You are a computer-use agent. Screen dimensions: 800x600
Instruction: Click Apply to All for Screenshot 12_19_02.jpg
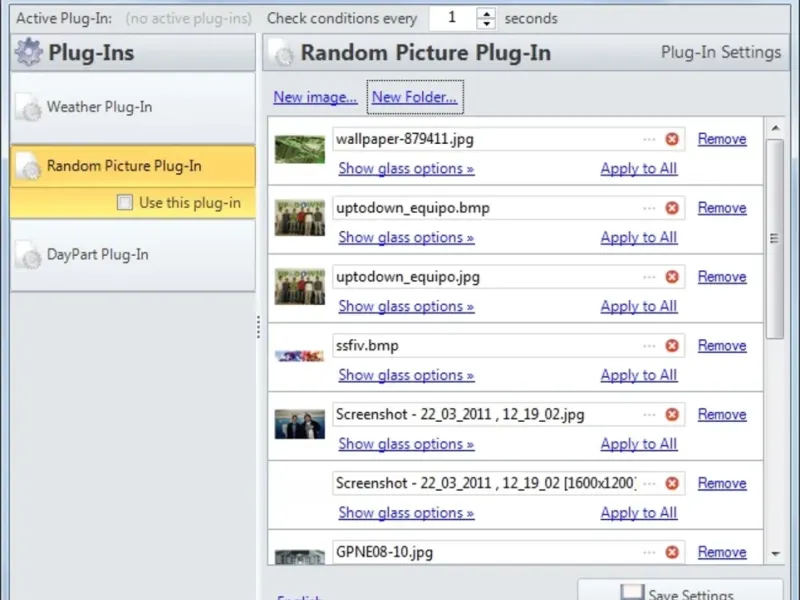pyautogui.click(x=639, y=444)
